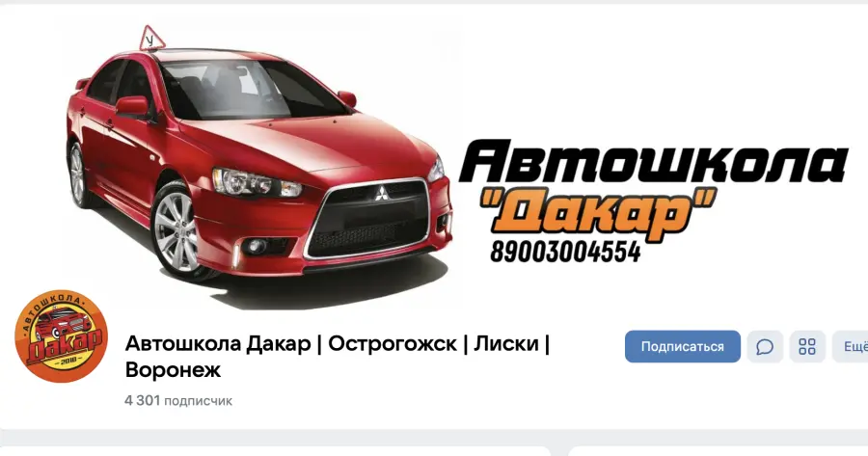Viewport: 868px width, 456px height.
Task: Click the Mitsubishi emblem on the car grille
Action: tap(381, 193)
